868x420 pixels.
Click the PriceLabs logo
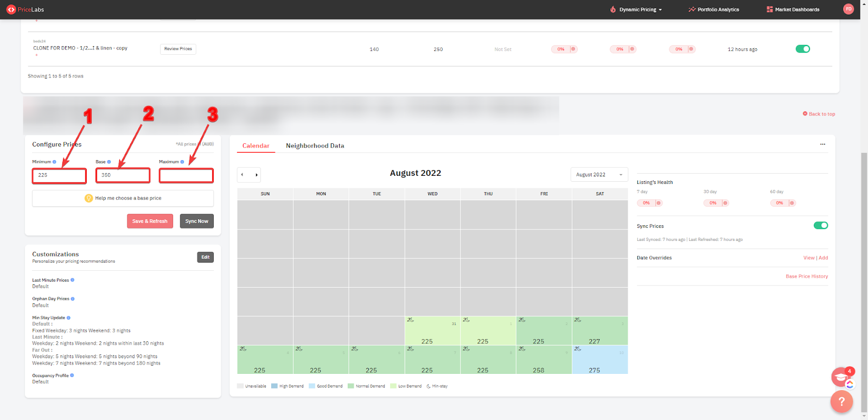(x=25, y=9)
